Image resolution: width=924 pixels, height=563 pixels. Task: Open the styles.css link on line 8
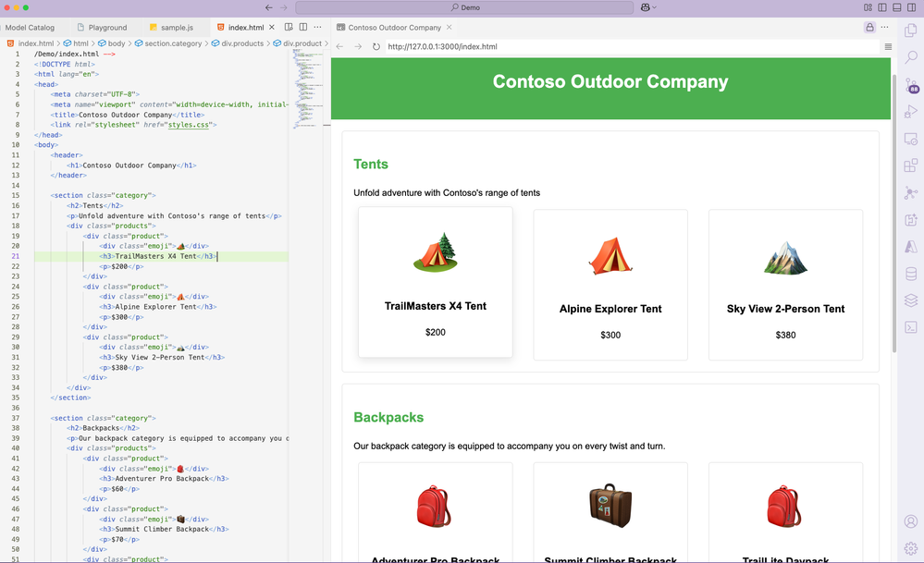(189, 125)
